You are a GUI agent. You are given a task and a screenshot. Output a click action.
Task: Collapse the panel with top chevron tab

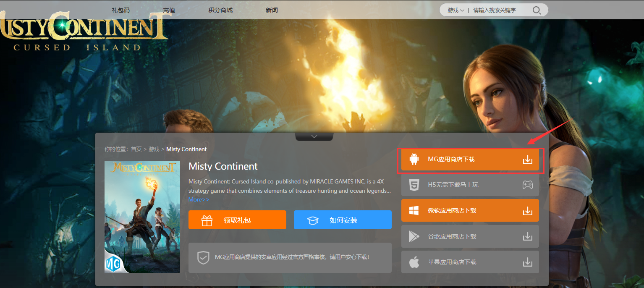tap(314, 136)
